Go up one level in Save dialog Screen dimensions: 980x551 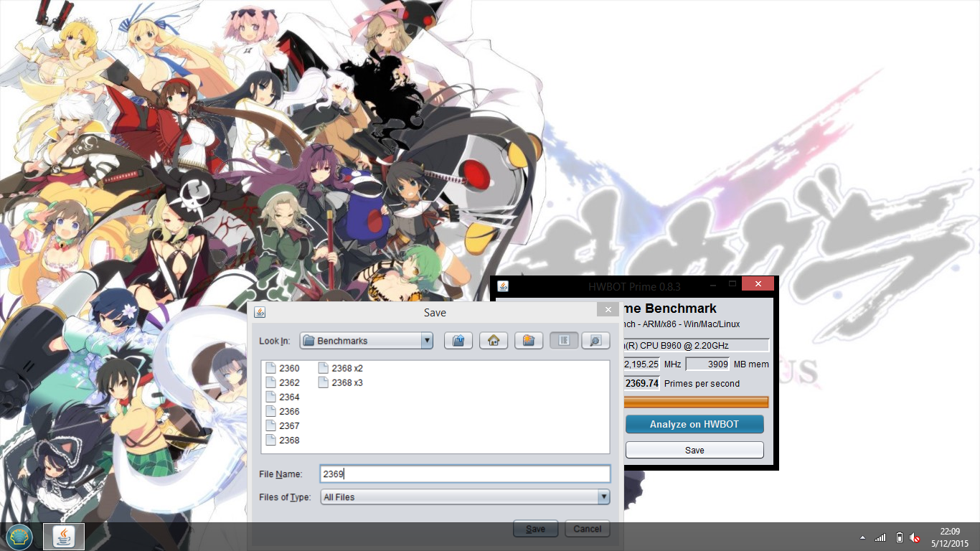pyautogui.click(x=458, y=341)
